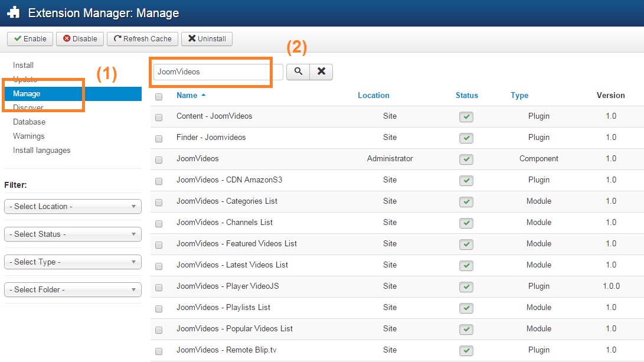644x362 pixels.
Task: Check the Player VideoJS row checkbox
Action: click(159, 287)
